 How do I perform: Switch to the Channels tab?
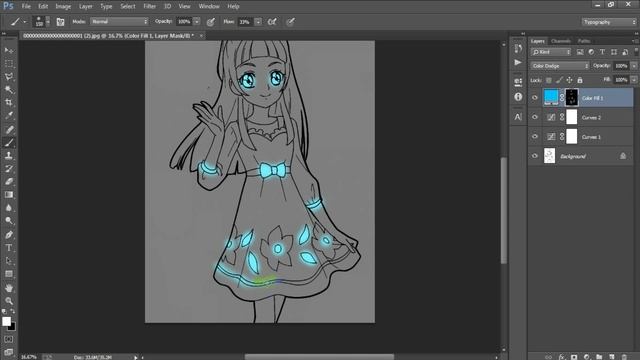coord(560,41)
